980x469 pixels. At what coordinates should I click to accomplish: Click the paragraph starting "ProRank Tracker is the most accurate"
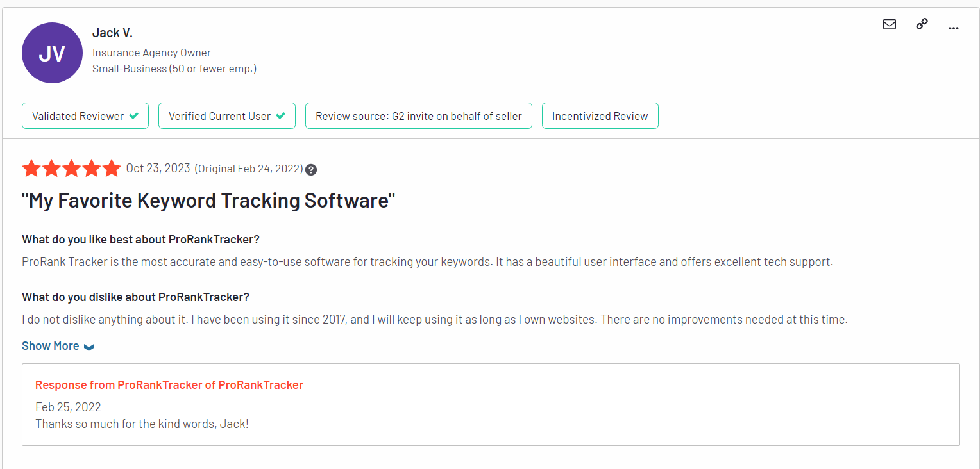pyautogui.click(x=427, y=262)
